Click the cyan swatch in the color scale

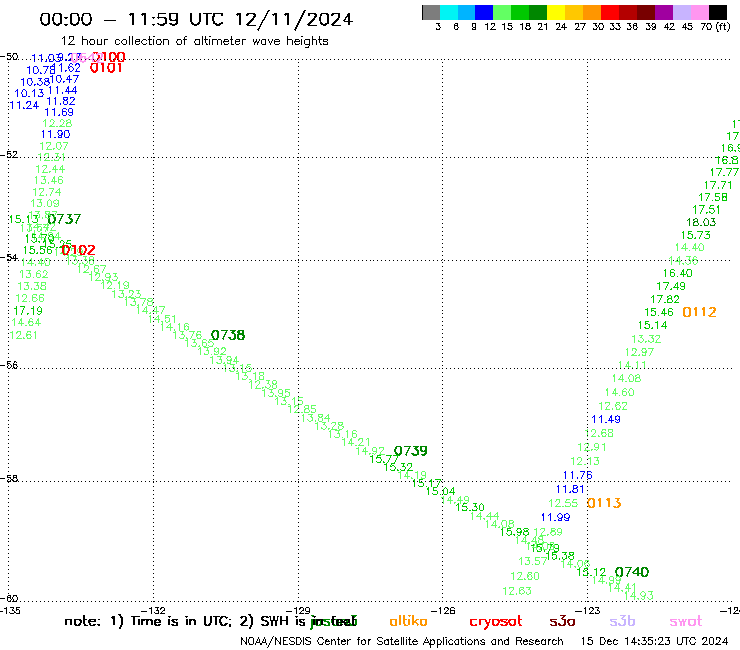449,12
